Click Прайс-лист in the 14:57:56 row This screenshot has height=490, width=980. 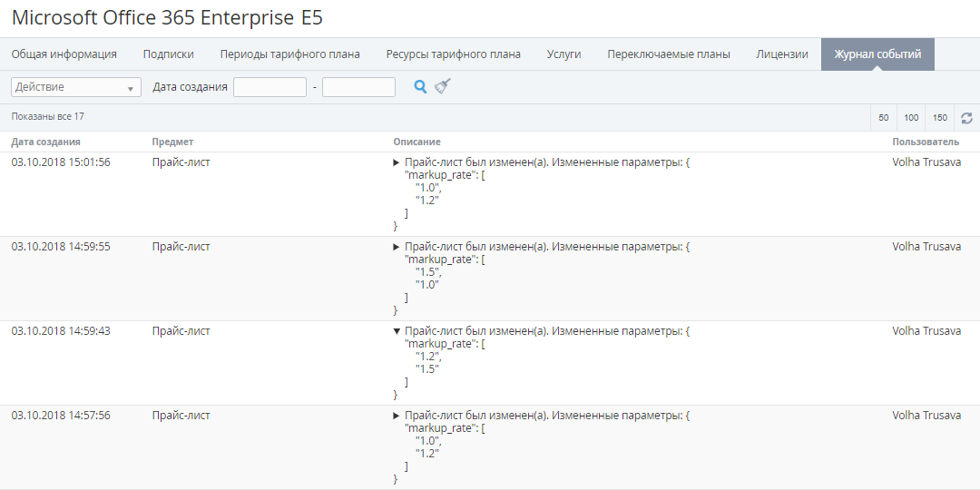[181, 416]
